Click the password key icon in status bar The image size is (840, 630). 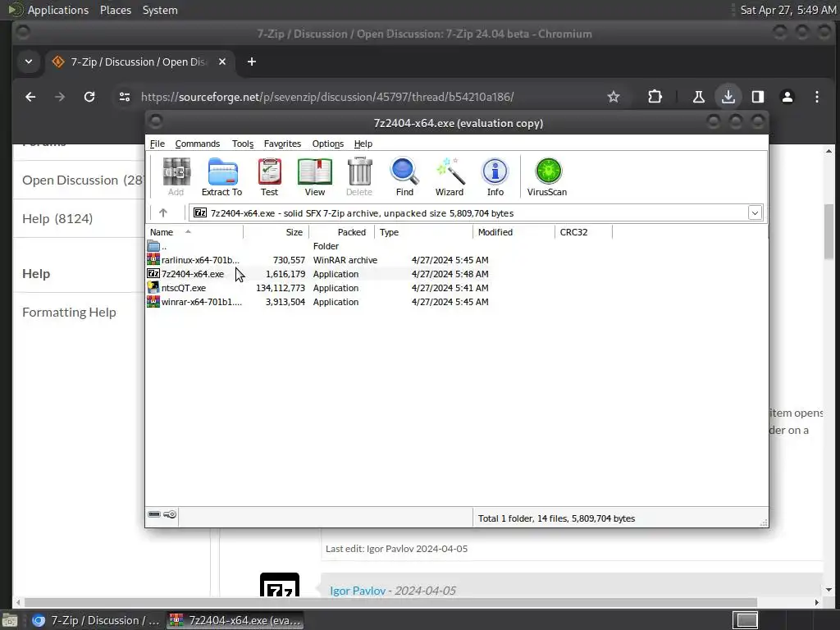170,515
